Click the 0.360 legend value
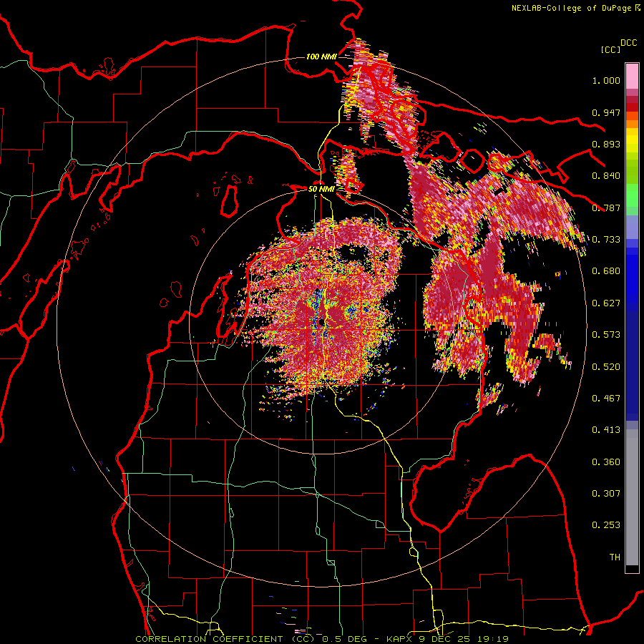This screenshot has width=644, height=644. pyautogui.click(x=606, y=462)
